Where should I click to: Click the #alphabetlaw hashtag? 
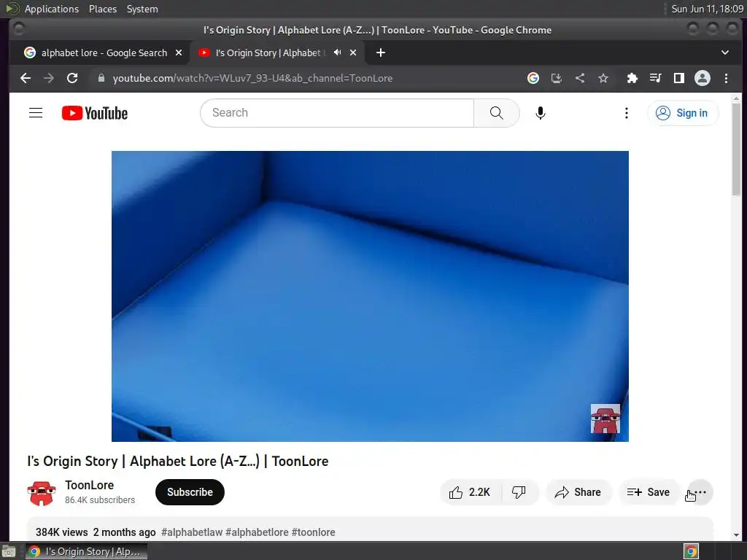[x=192, y=532]
